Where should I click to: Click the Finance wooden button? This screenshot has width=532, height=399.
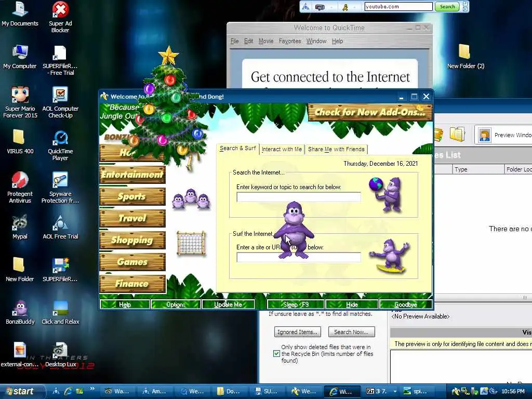(132, 284)
